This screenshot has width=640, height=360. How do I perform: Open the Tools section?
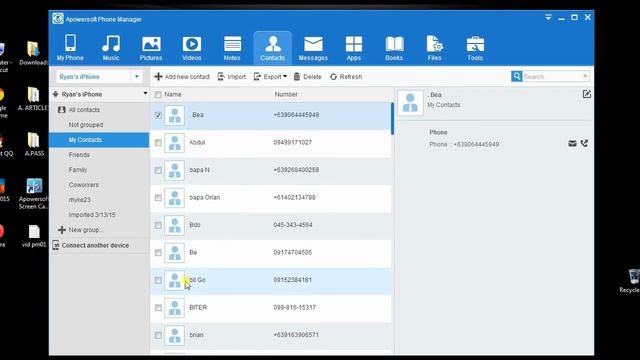click(x=475, y=48)
